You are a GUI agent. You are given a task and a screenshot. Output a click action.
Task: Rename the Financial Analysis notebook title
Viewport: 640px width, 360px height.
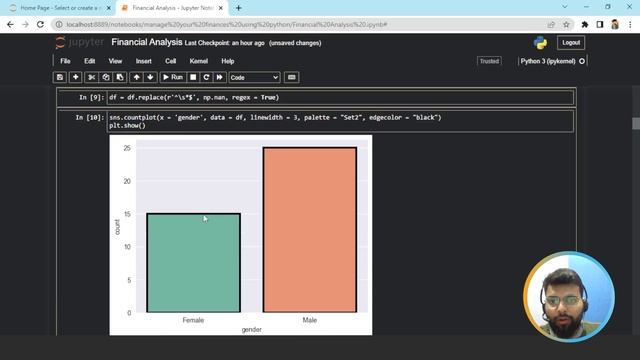point(147,42)
